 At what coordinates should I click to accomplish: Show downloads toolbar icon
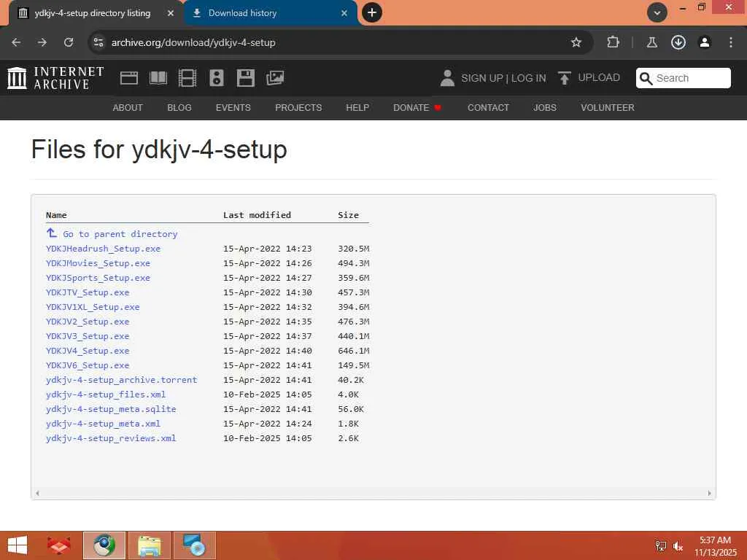tap(678, 42)
